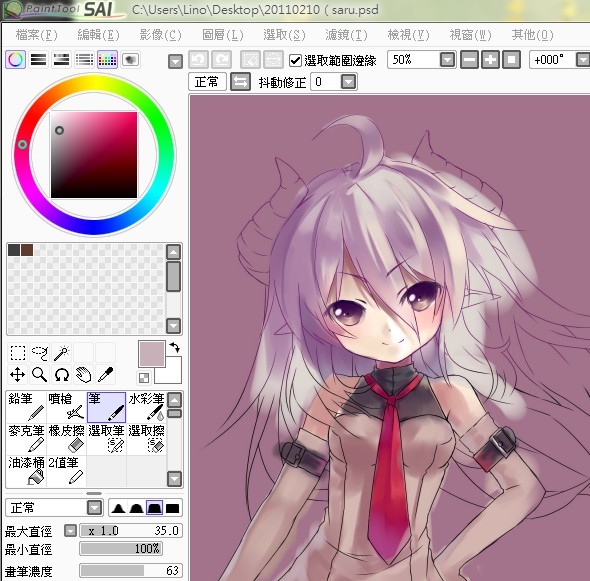The image size is (590, 581).
Task: Select the rectangular selection tool
Action: tap(18, 353)
